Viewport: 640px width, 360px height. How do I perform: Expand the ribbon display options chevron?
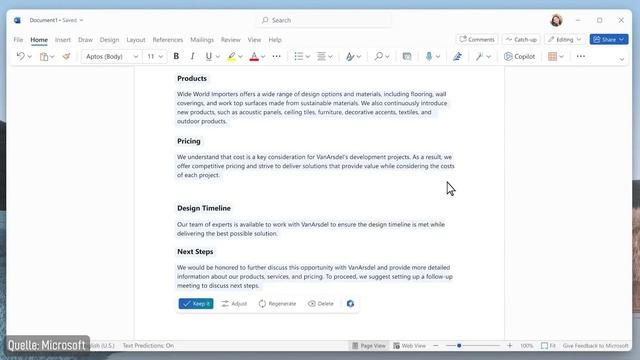click(622, 59)
